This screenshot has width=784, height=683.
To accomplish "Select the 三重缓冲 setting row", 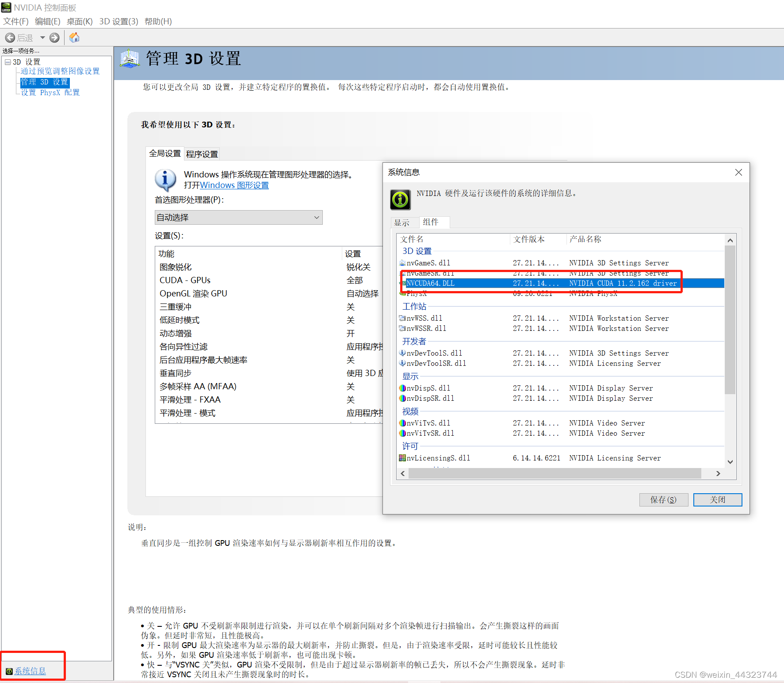I will click(269, 307).
